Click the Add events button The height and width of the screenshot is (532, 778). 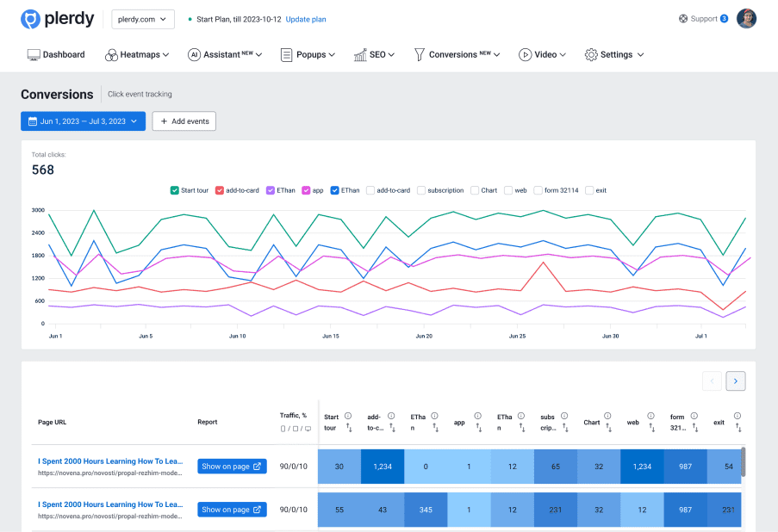click(x=184, y=121)
